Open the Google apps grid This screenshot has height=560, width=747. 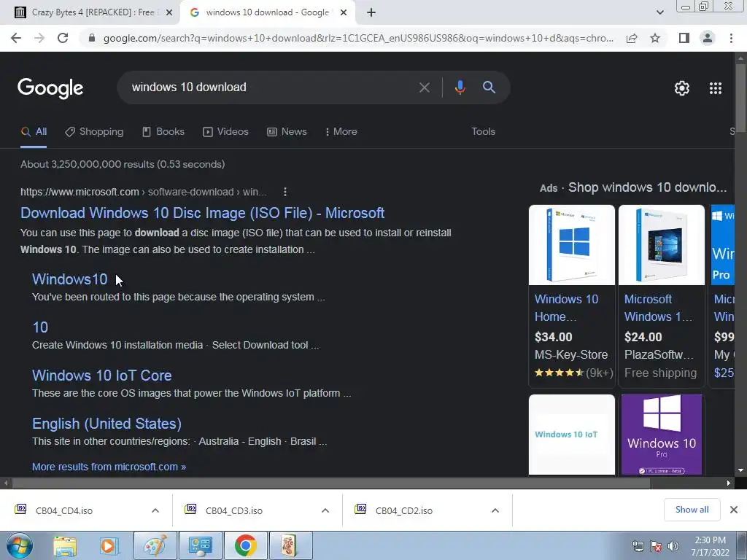tap(716, 88)
